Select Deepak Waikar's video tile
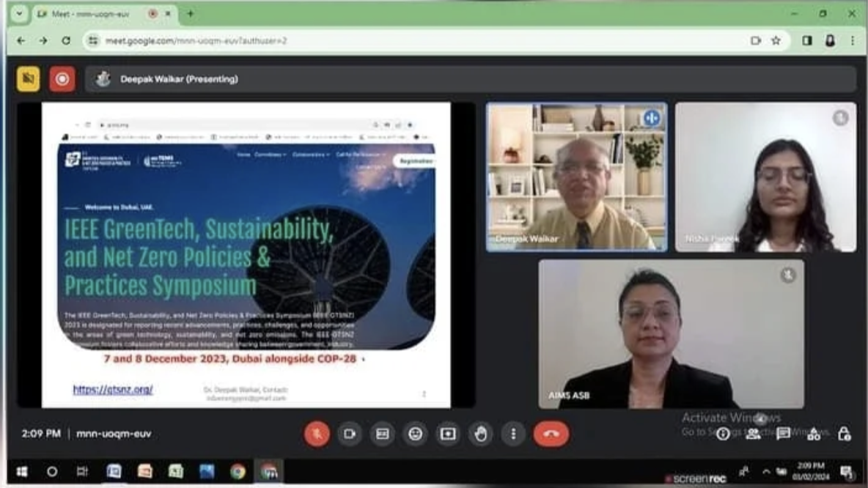This screenshot has height=488, width=868. pyautogui.click(x=576, y=177)
